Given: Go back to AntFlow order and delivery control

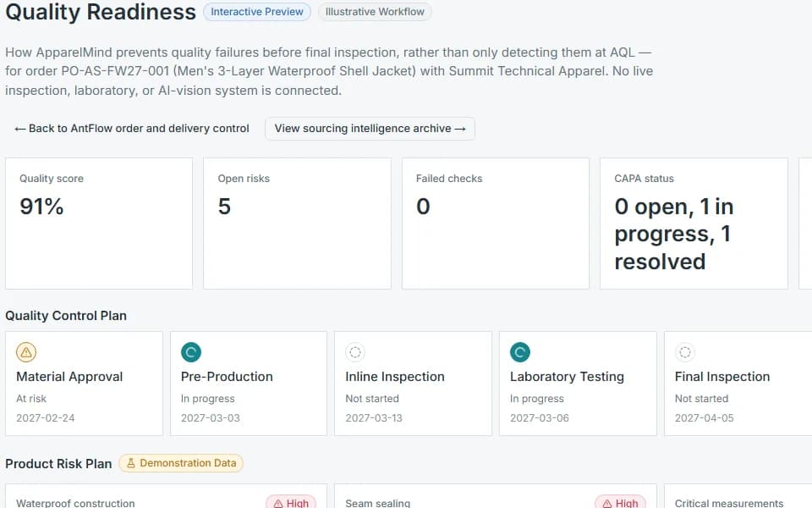Looking at the screenshot, I should click(x=132, y=129).
